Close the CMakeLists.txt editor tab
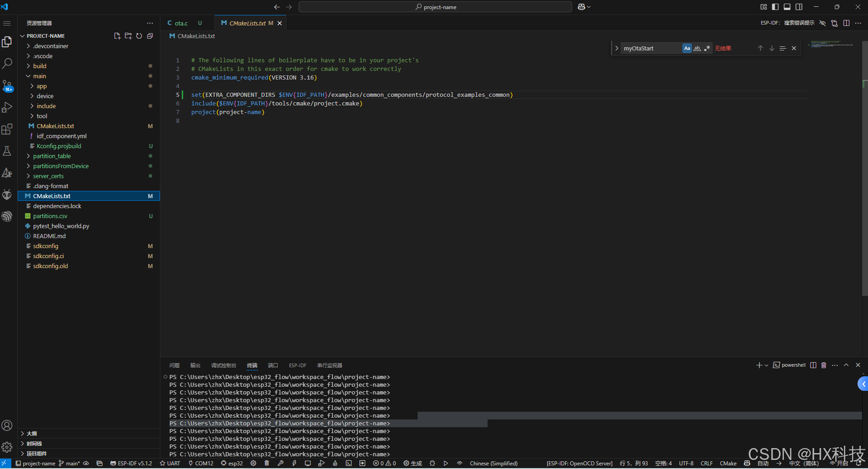The width and height of the screenshot is (868, 469). pyautogui.click(x=279, y=23)
